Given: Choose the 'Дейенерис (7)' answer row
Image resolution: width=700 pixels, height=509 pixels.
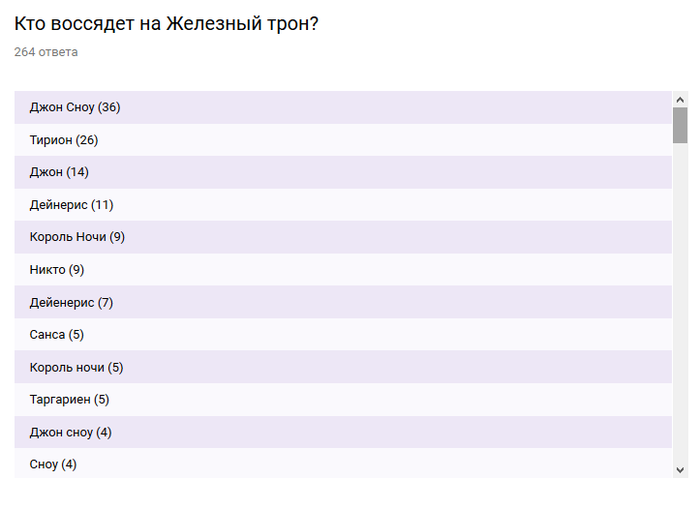Looking at the screenshot, I should [343, 302].
